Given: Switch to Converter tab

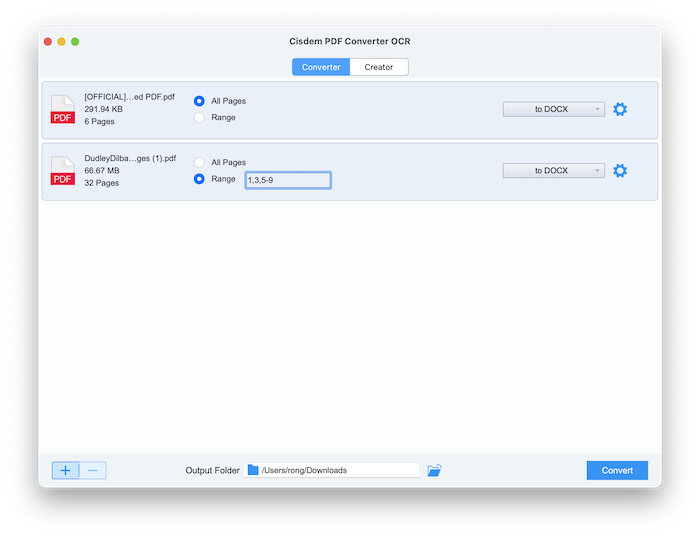Looking at the screenshot, I should tap(321, 67).
